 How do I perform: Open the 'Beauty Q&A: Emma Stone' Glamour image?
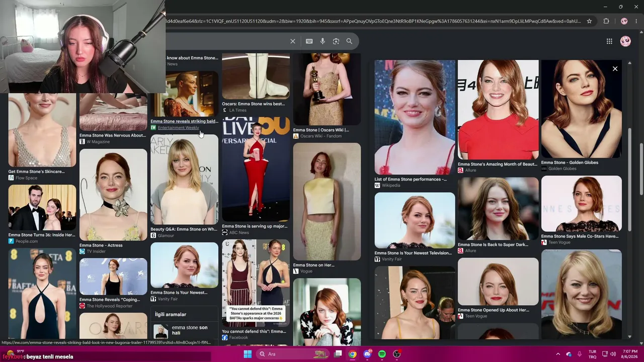184,179
